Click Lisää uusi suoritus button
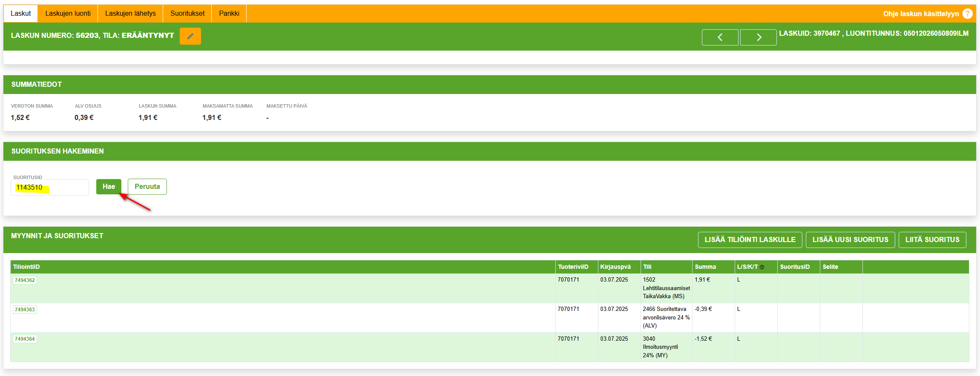The height and width of the screenshot is (376, 980). pos(850,240)
